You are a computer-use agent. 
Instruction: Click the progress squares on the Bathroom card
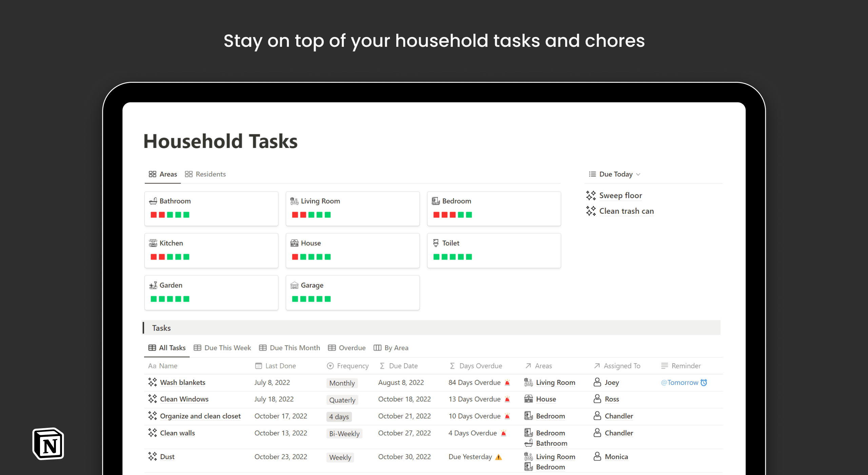tap(170, 214)
